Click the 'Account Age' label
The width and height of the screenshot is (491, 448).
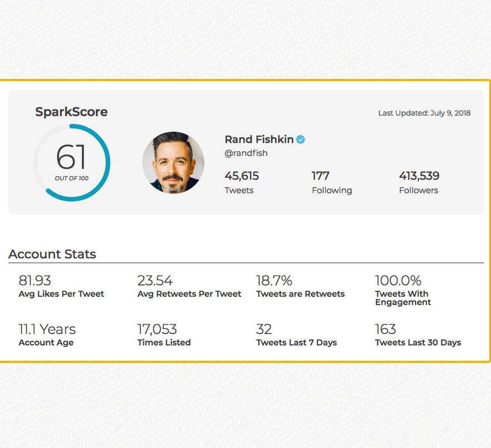pos(46,343)
